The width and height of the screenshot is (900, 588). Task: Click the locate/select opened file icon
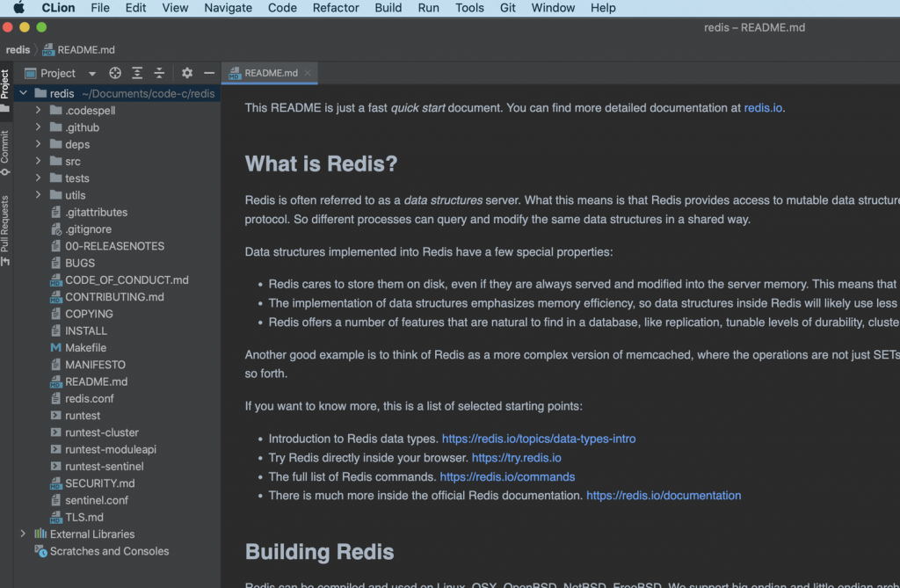(x=115, y=73)
